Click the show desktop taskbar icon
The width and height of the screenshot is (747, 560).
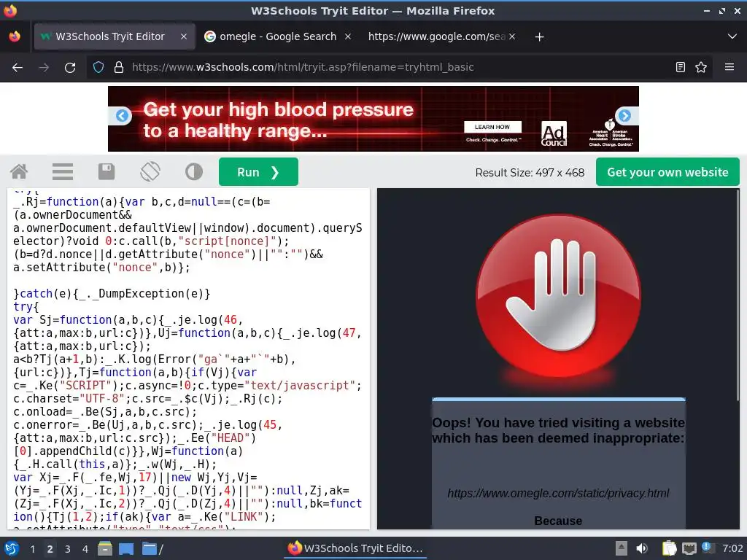126,548
